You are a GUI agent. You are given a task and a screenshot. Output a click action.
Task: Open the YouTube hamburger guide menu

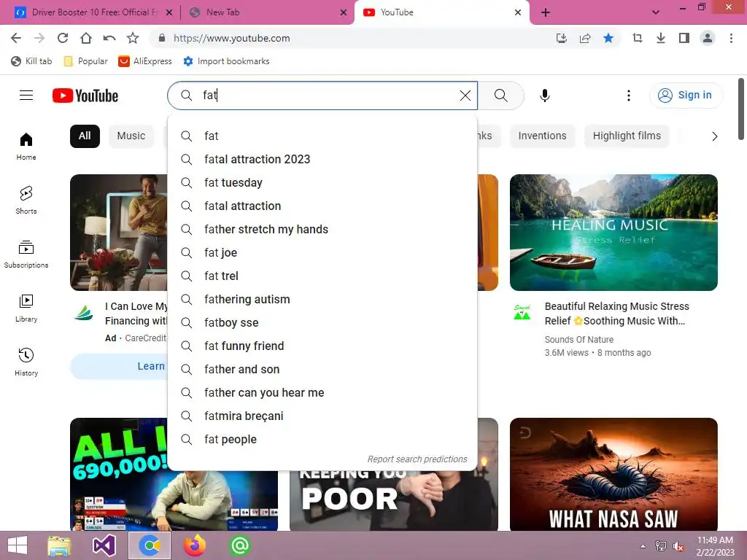point(26,96)
